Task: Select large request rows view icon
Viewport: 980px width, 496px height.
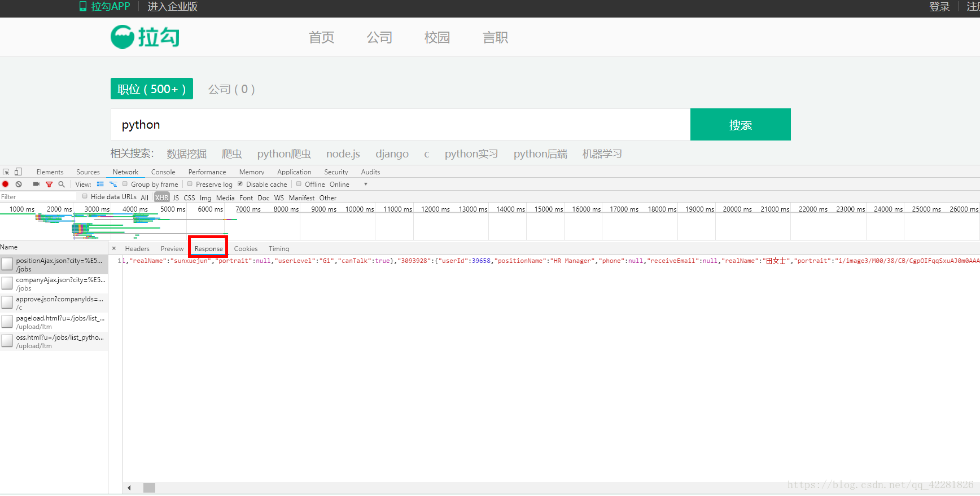Action: [x=100, y=185]
